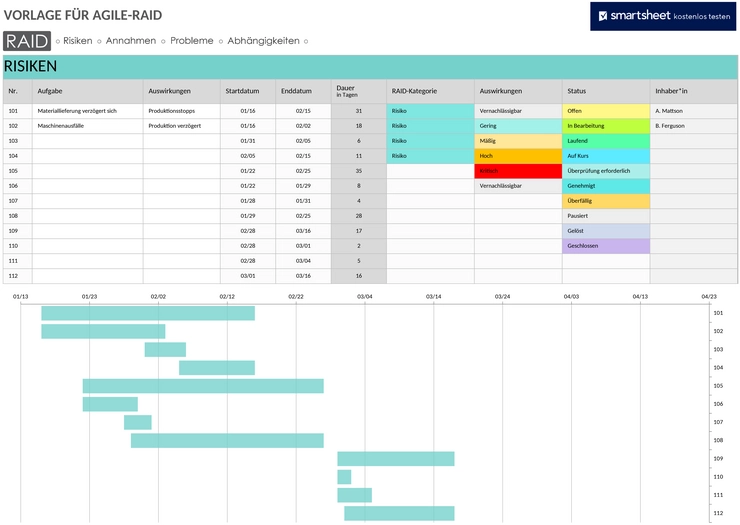740x525 pixels.
Task: Select the 'Mäßig' impact cell
Action: pyautogui.click(x=518, y=141)
